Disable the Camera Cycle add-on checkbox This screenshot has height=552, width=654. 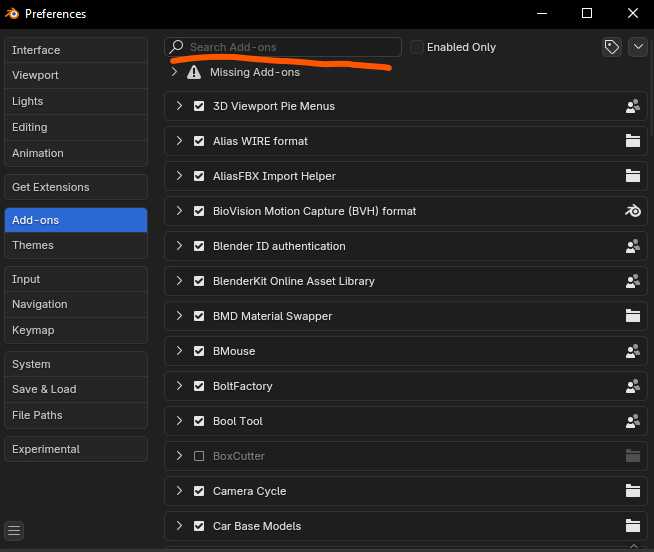point(199,491)
